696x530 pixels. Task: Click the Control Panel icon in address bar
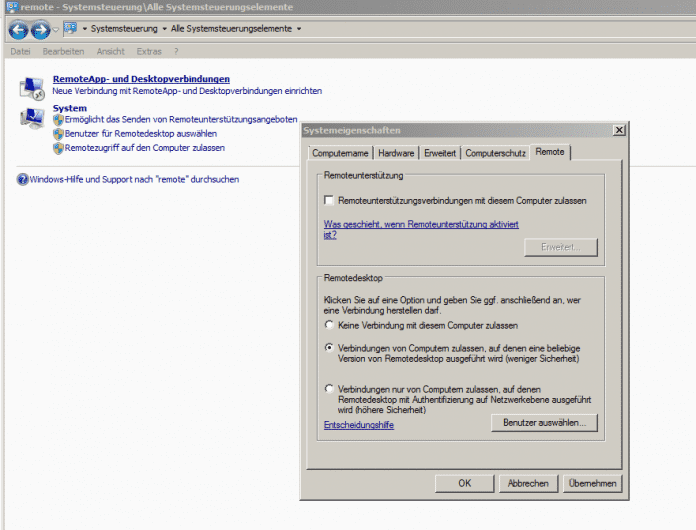point(70,29)
